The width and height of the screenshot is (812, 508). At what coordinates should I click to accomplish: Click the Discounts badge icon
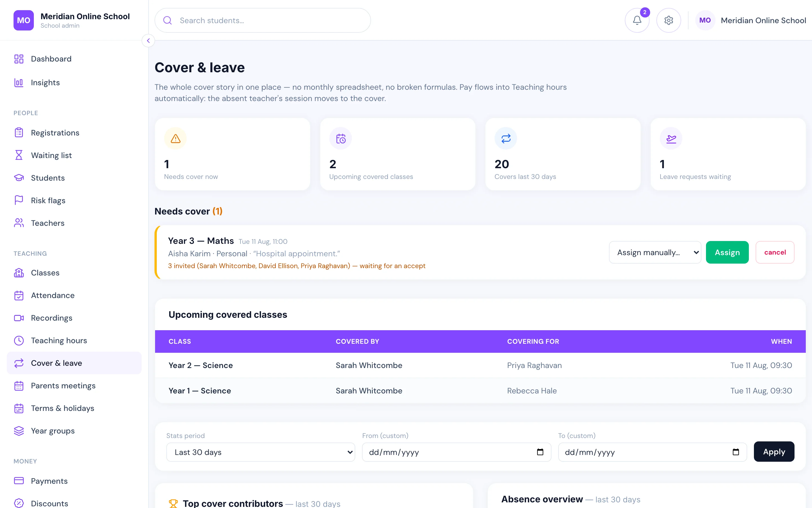click(19, 503)
